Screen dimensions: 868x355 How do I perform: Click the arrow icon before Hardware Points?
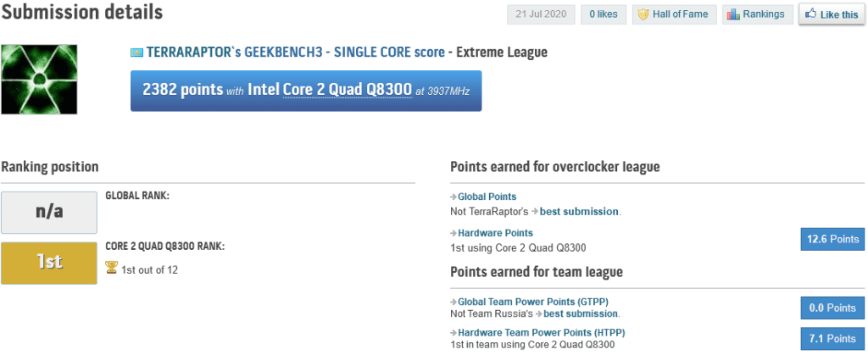453,233
